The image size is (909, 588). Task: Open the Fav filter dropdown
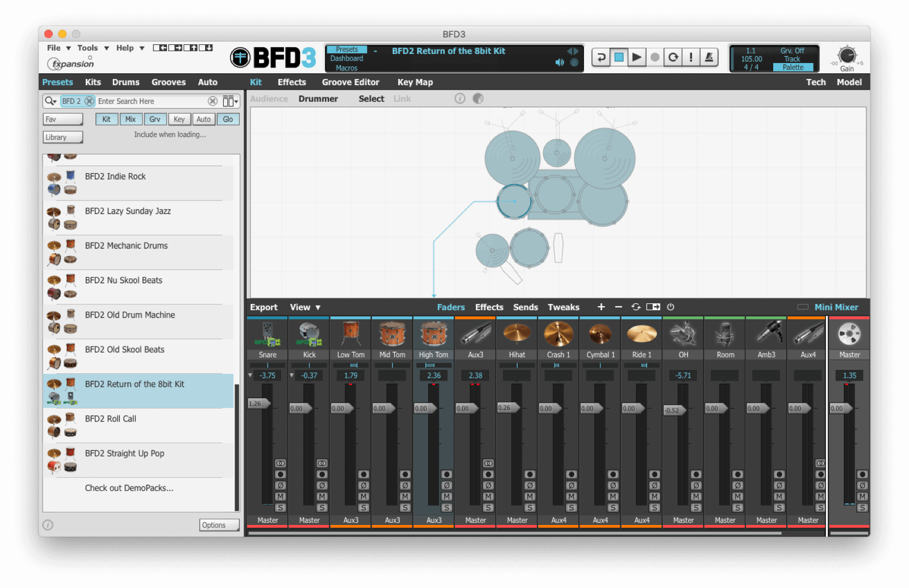coord(63,119)
